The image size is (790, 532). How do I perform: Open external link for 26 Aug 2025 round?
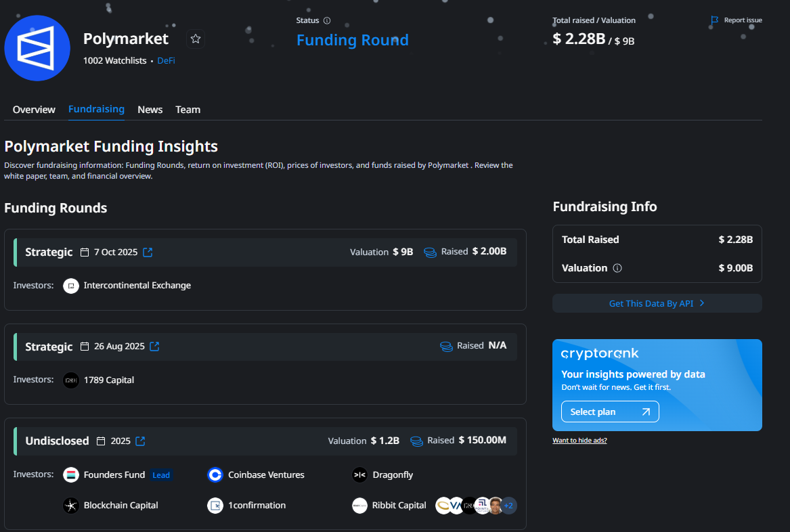pos(154,347)
